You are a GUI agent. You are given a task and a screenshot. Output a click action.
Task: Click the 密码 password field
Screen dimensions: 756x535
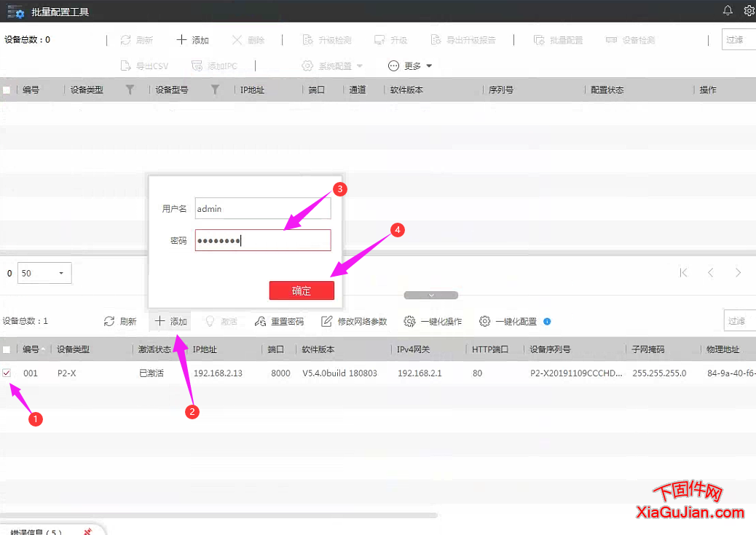(263, 240)
